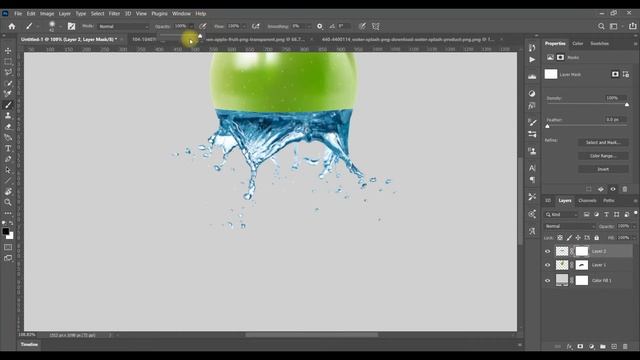Toggle pressure for opacity icon
This screenshot has height=360, width=640.
coord(202,26)
